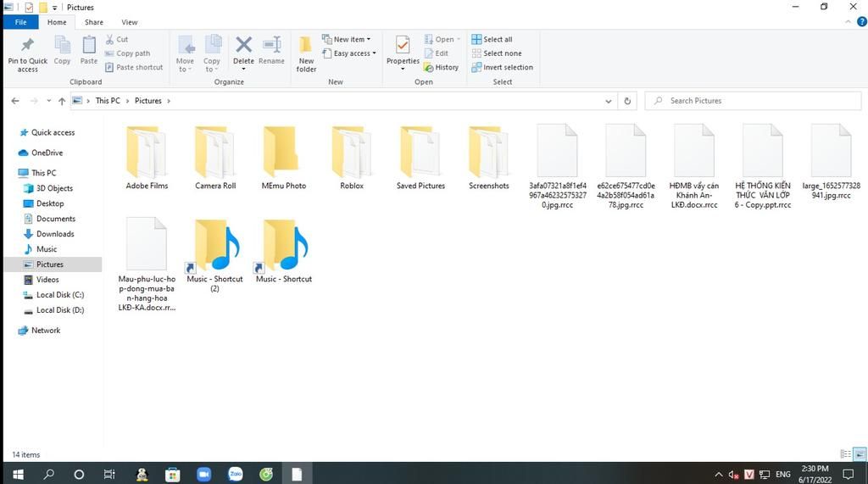Open the Copy to dropdown
The height and width of the screenshot is (484, 868).
click(x=212, y=54)
